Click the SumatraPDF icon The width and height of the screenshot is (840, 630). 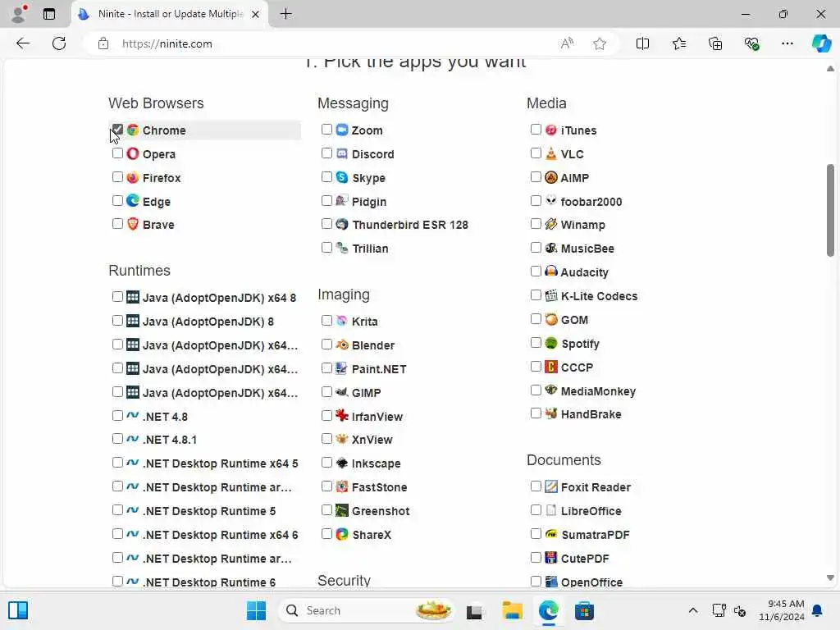[x=550, y=534]
